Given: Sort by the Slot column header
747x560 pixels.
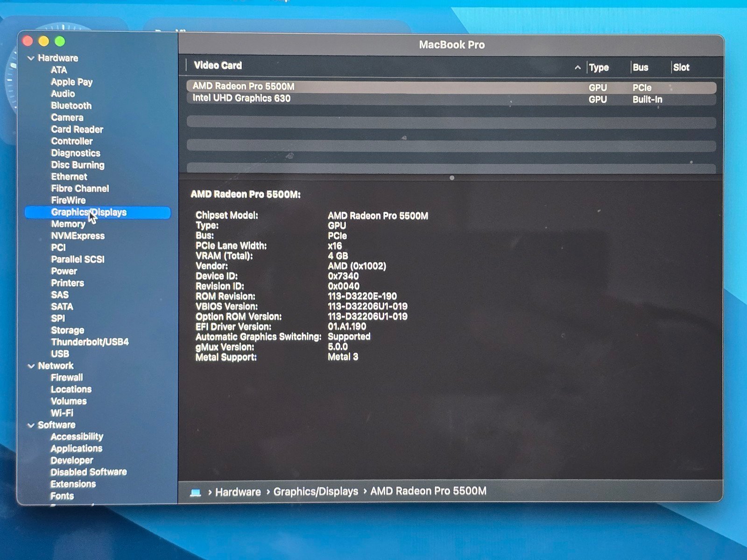Looking at the screenshot, I should point(681,67).
